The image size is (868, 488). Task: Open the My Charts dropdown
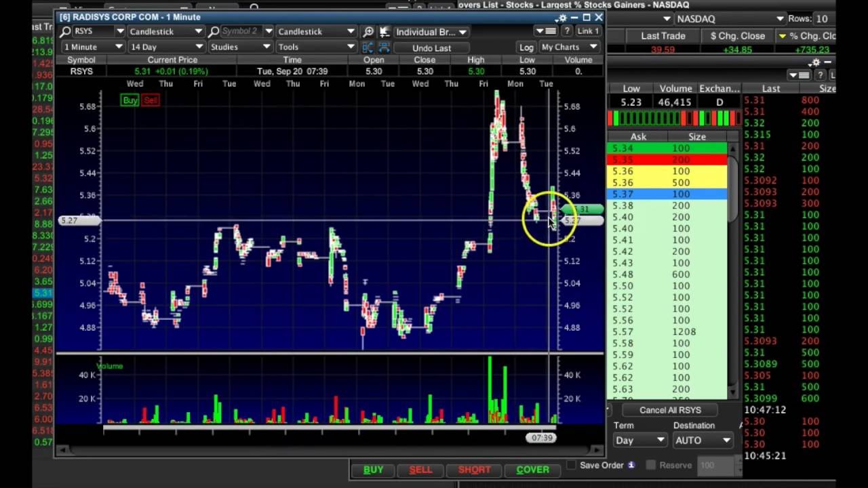[x=569, y=47]
